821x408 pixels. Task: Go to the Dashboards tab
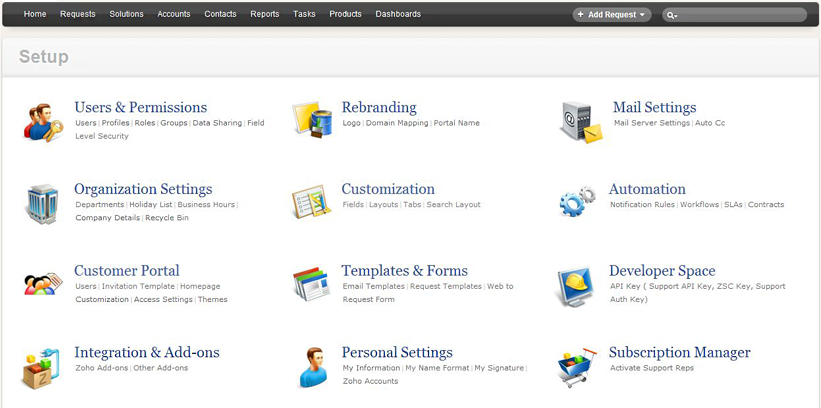click(x=398, y=14)
